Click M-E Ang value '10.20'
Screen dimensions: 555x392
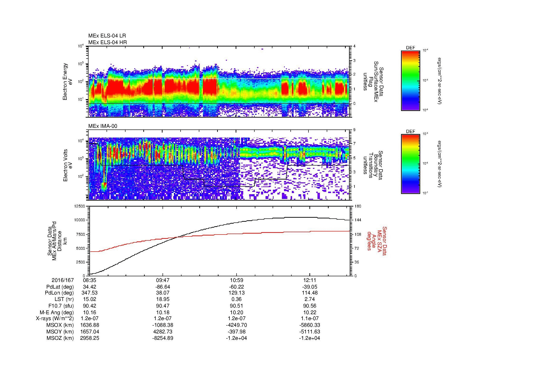pyautogui.click(x=236, y=312)
